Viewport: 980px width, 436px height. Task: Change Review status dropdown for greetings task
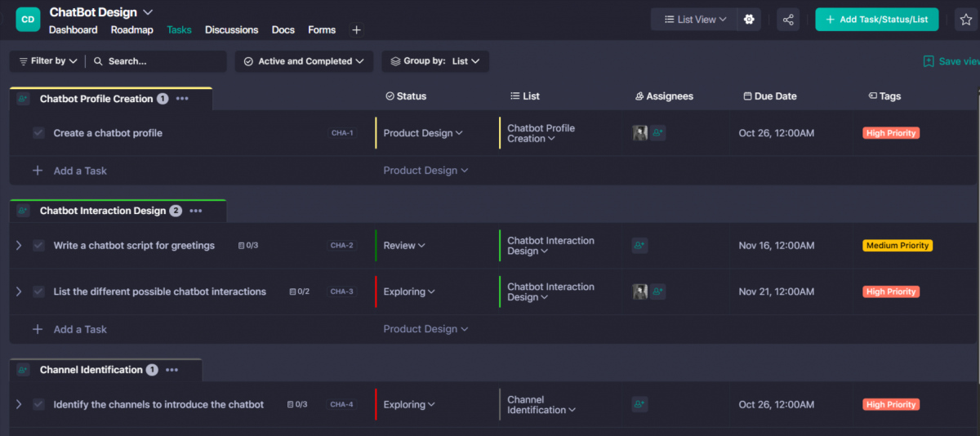tap(404, 246)
